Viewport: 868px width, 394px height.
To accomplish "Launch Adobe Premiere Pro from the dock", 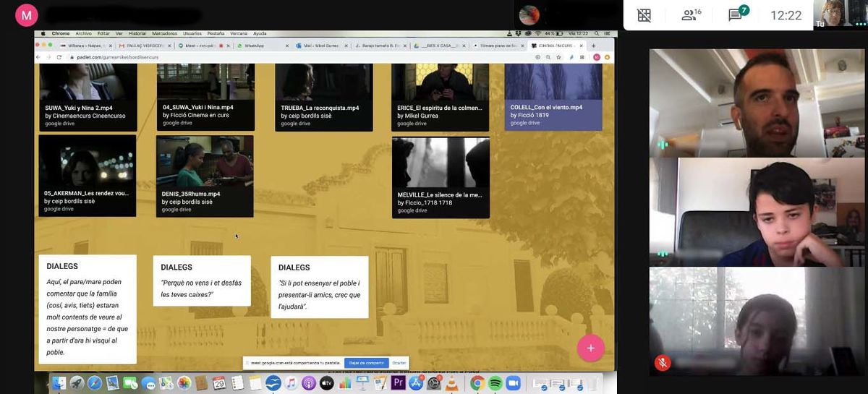I will click(397, 382).
